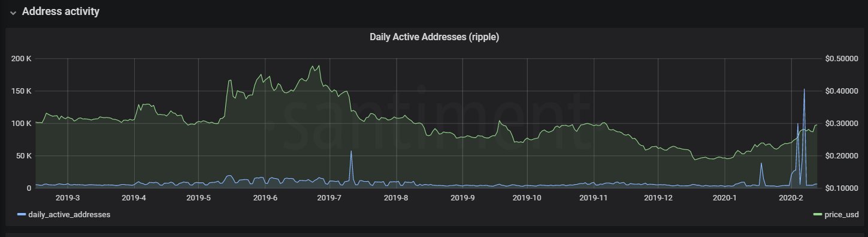Click the 50 K left axis label
The image size is (868, 237).
coord(23,156)
